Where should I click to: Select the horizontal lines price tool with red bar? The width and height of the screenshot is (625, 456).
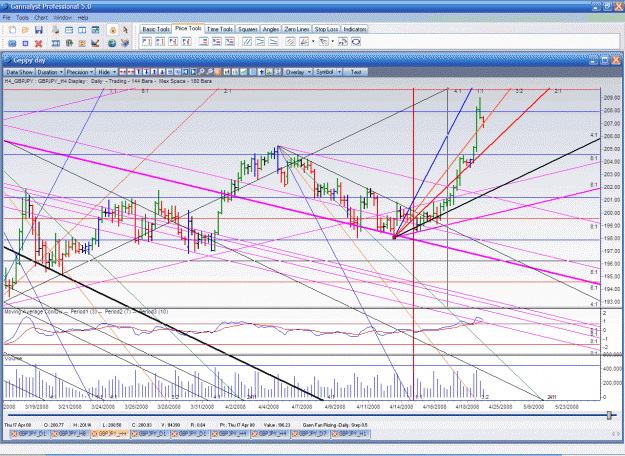pyautogui.click(x=204, y=41)
